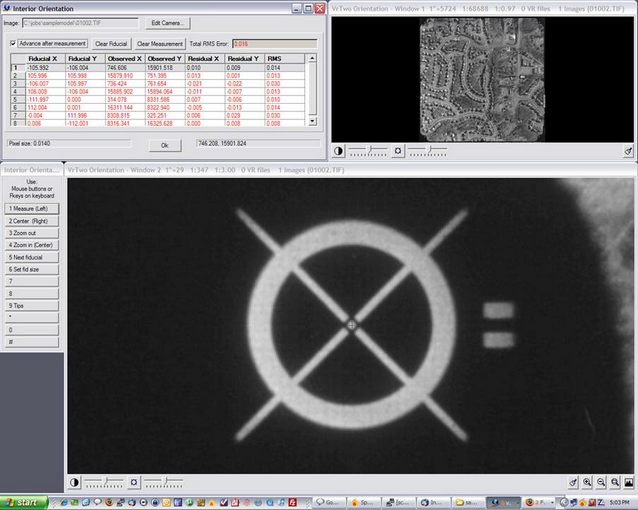Click the brush icon in Window 1
638x510 pixels.
tap(628, 151)
